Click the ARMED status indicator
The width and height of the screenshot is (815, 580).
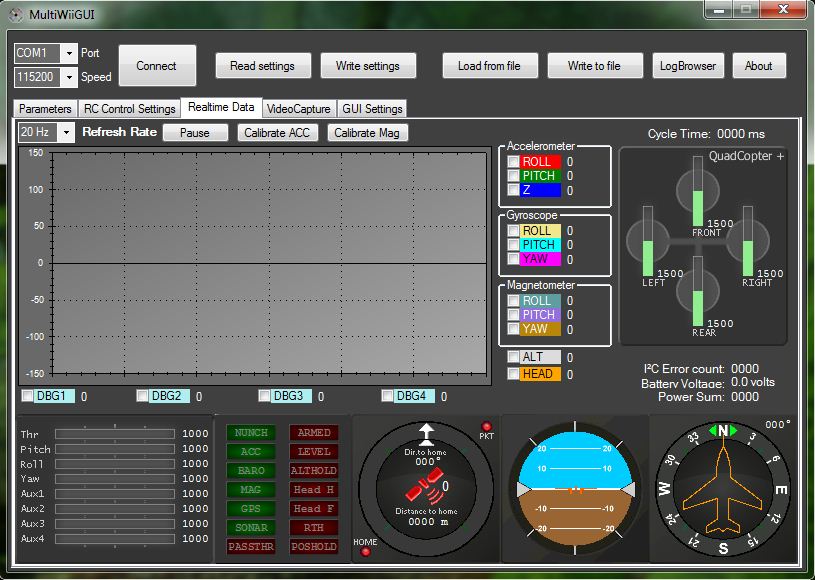point(314,432)
